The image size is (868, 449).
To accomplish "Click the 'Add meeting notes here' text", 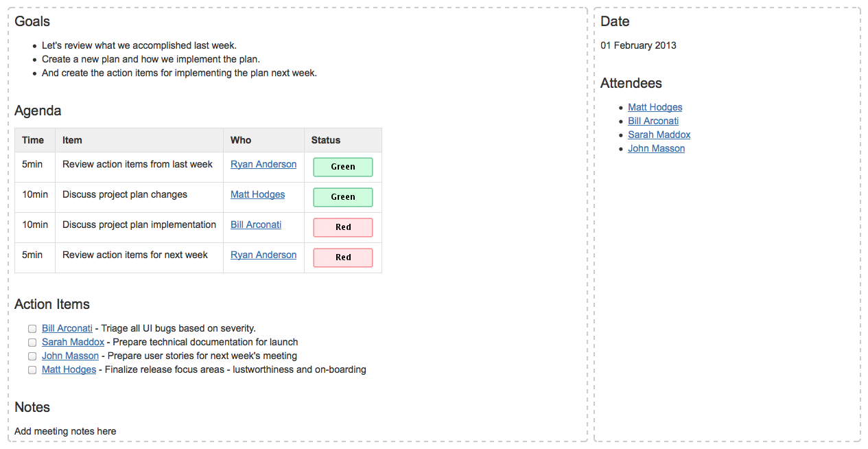I will click(x=65, y=432).
